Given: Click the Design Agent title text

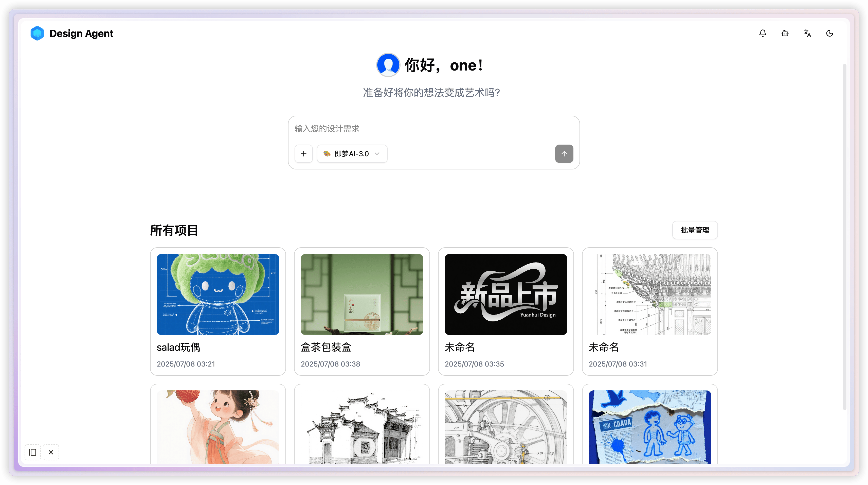Looking at the screenshot, I should 81,33.
